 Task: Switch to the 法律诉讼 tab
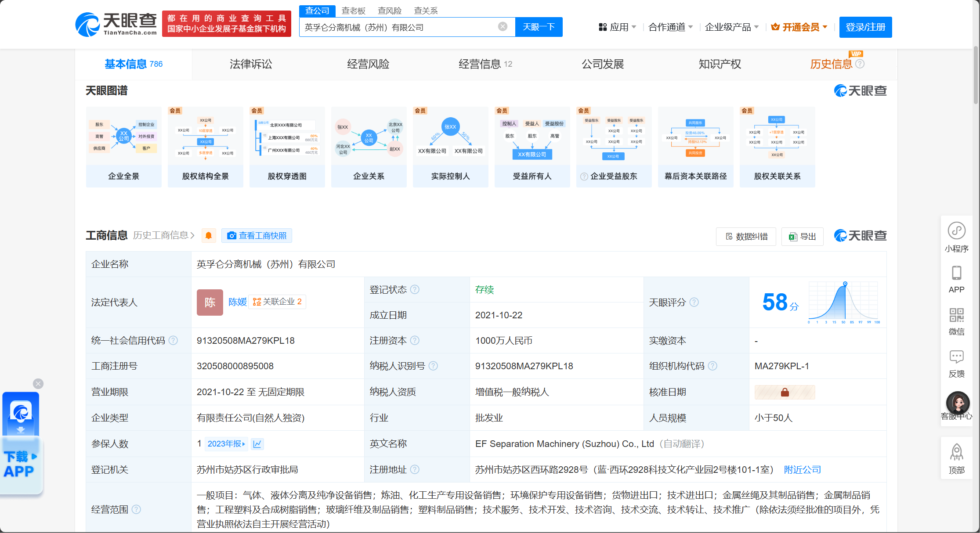pyautogui.click(x=251, y=64)
